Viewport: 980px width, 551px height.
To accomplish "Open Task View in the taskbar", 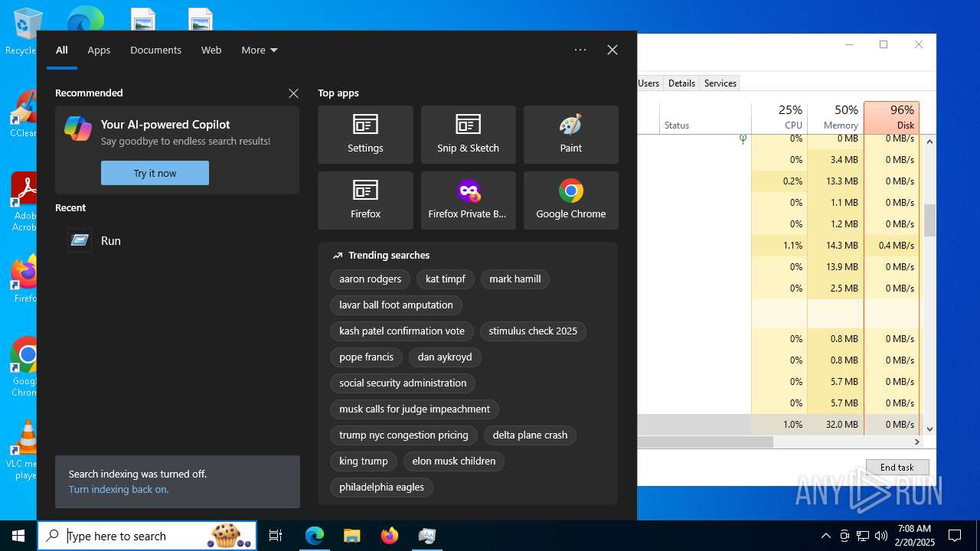I will point(276,536).
